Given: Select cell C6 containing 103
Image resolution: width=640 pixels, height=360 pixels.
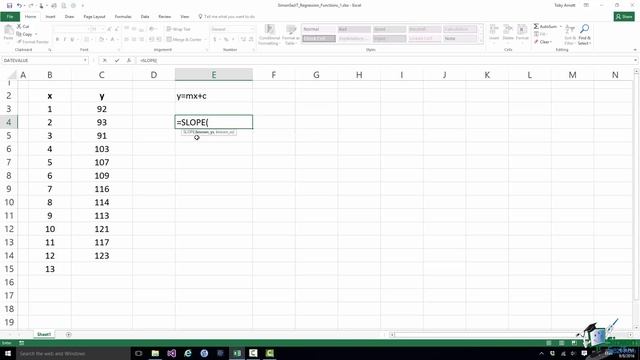Looking at the screenshot, I should (102, 149).
